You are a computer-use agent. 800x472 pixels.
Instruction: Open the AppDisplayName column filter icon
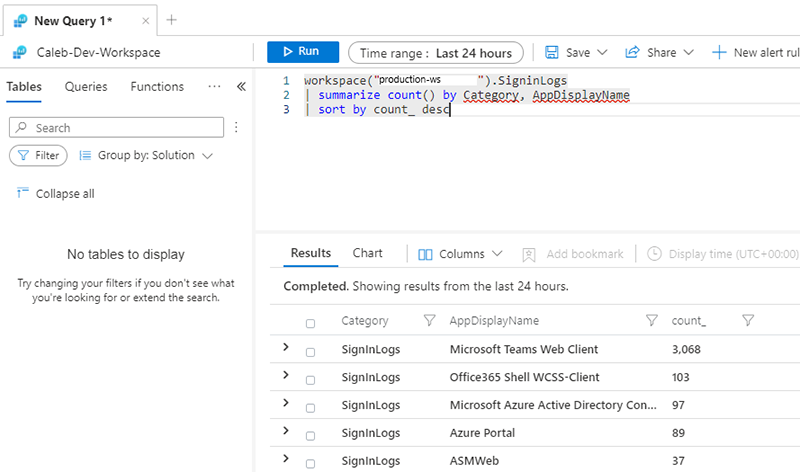coord(652,320)
